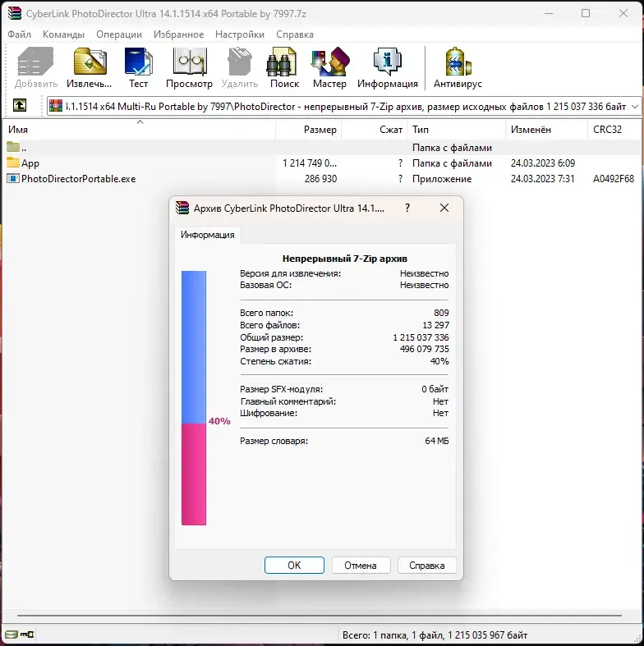This screenshot has width=644, height=646.
Task: Select the PhotoDirectorPortable.exe file name
Action: click(x=79, y=179)
